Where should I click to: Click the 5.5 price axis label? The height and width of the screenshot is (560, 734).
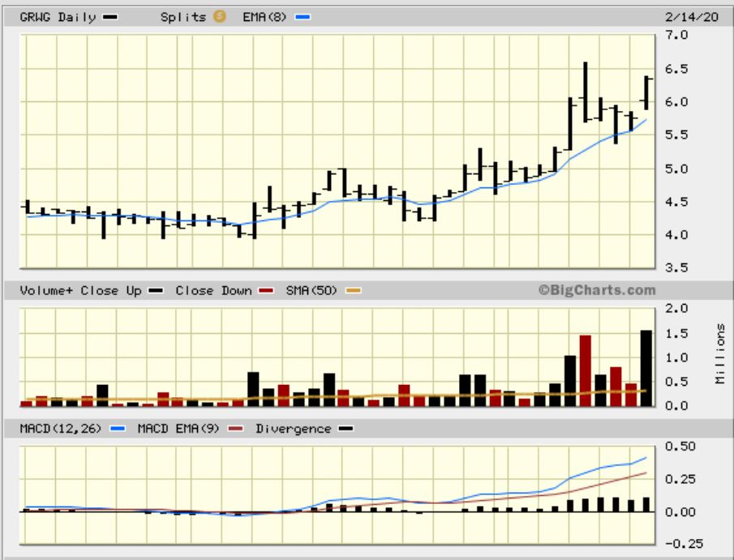[x=676, y=135]
